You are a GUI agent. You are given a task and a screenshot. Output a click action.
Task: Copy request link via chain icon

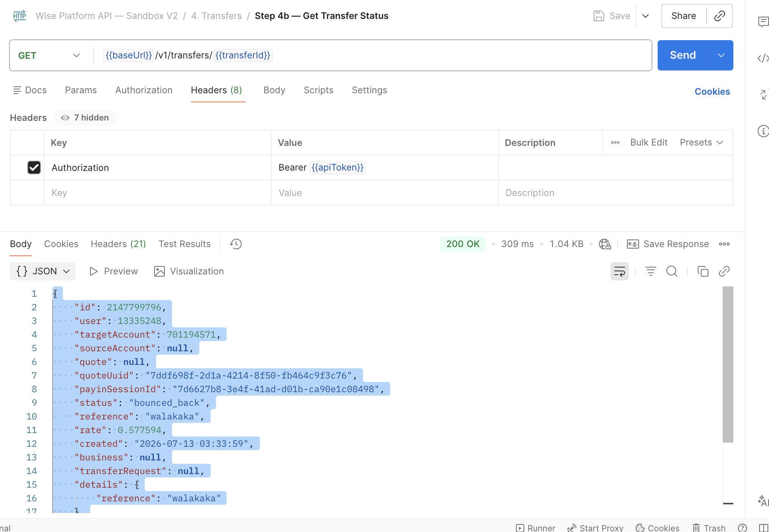(x=719, y=16)
